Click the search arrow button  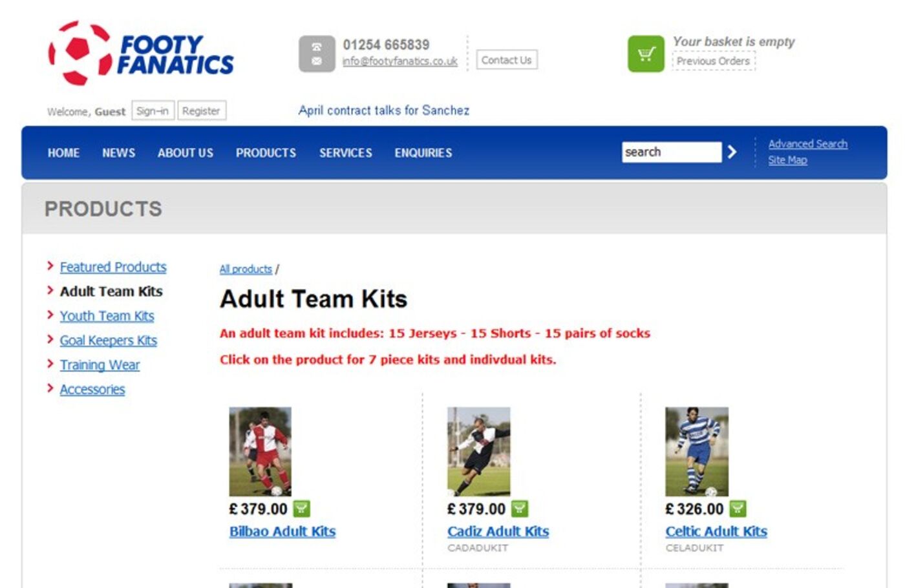(732, 152)
